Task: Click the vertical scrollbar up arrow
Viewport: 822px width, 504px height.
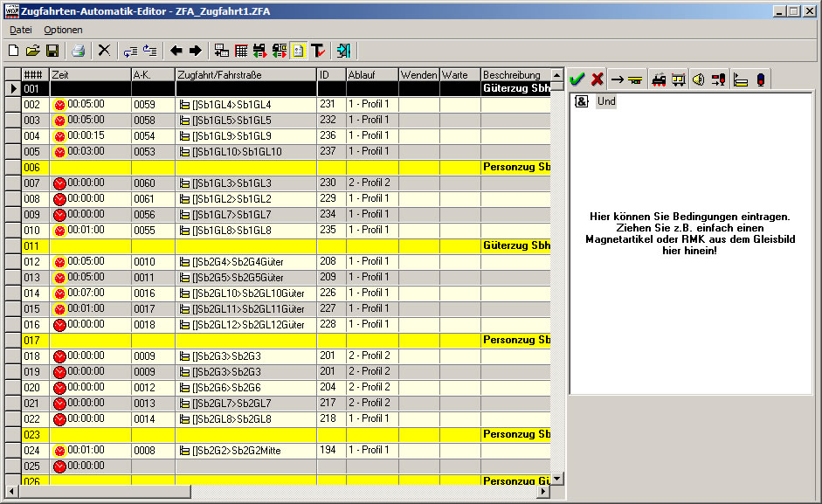Action: coord(557,74)
